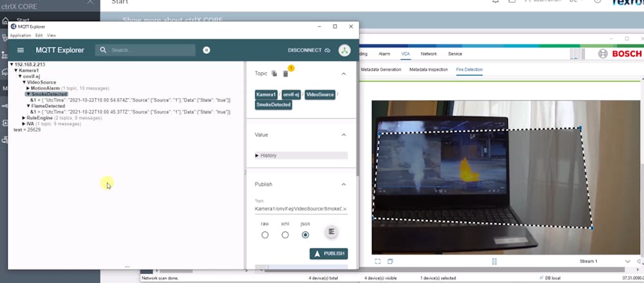Click the search magnifier icon
644x283 pixels.
coord(103,50)
